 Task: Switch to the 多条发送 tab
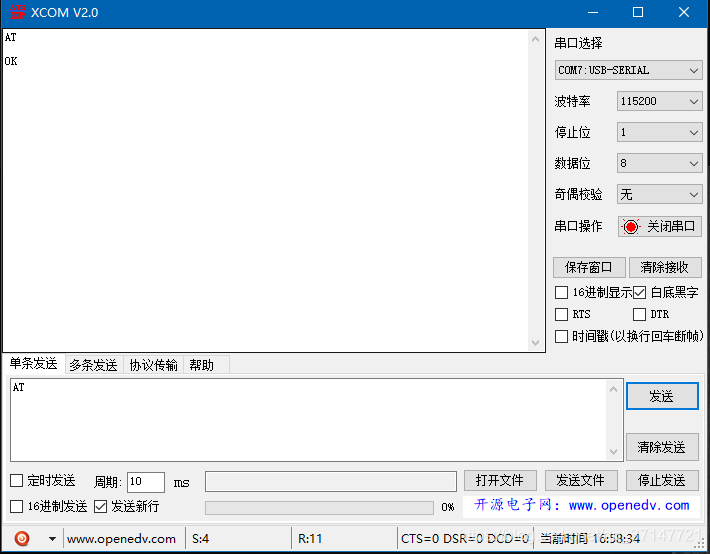tap(93, 365)
